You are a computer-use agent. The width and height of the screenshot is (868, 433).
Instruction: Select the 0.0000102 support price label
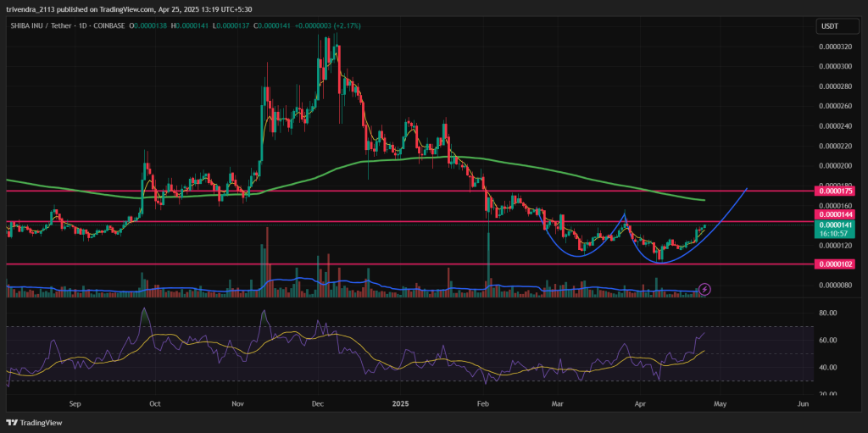click(x=835, y=264)
